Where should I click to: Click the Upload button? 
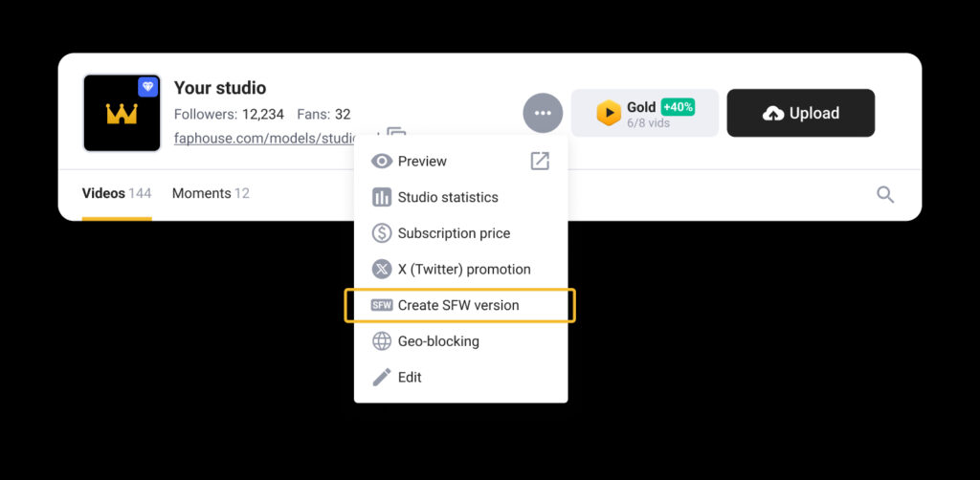801,113
